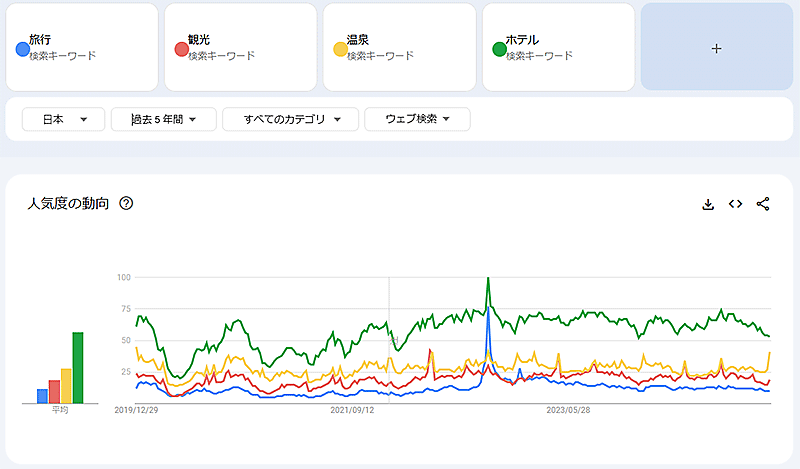The image size is (800, 469).
Task: Click the plus icon to add comparison
Action: (716, 48)
